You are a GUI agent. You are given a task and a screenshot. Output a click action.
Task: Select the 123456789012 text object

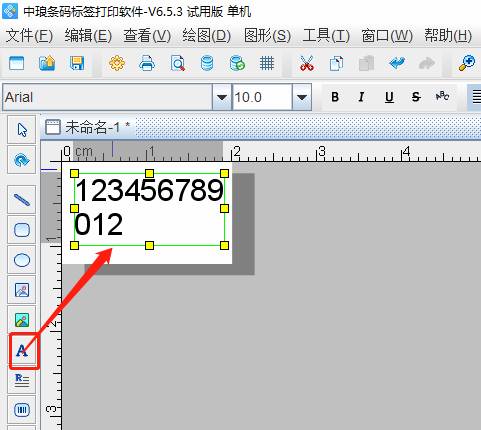(x=149, y=209)
